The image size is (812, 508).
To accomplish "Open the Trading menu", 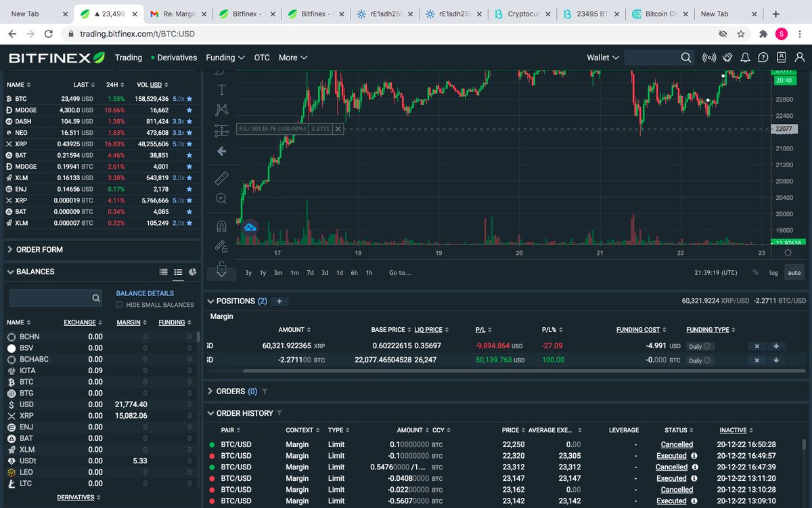I will coord(129,58).
